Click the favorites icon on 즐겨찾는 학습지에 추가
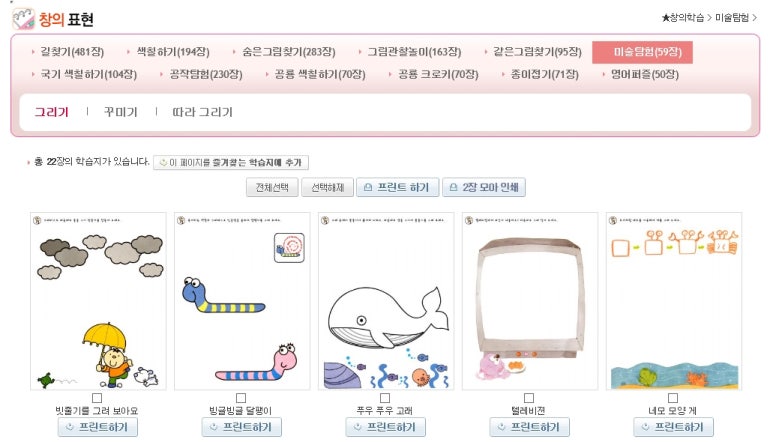773x442 pixels. [163, 162]
